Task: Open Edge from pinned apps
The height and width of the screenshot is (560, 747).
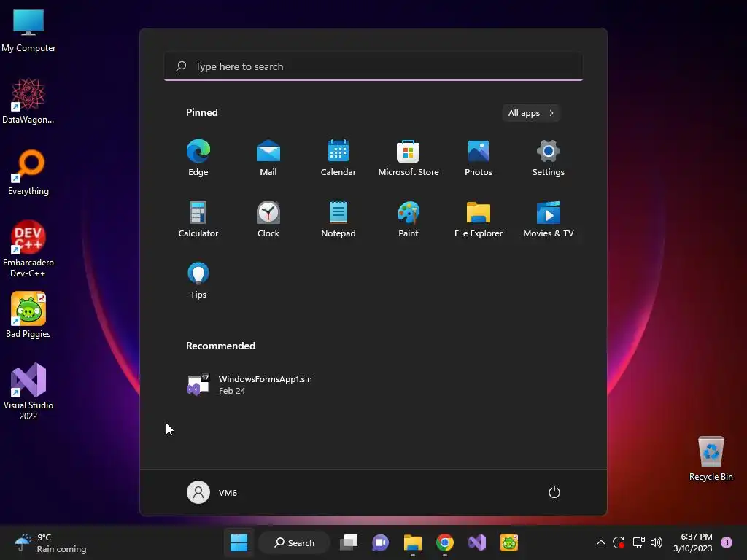Action: tap(198, 157)
